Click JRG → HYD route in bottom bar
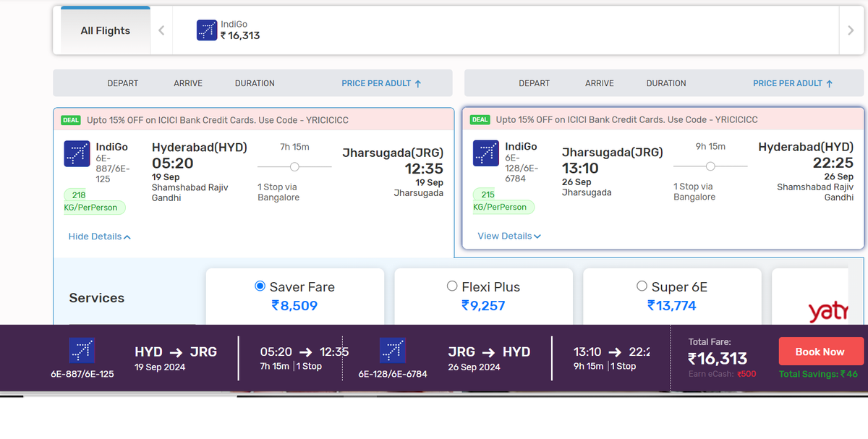This screenshot has width=868, height=439. coord(489,351)
